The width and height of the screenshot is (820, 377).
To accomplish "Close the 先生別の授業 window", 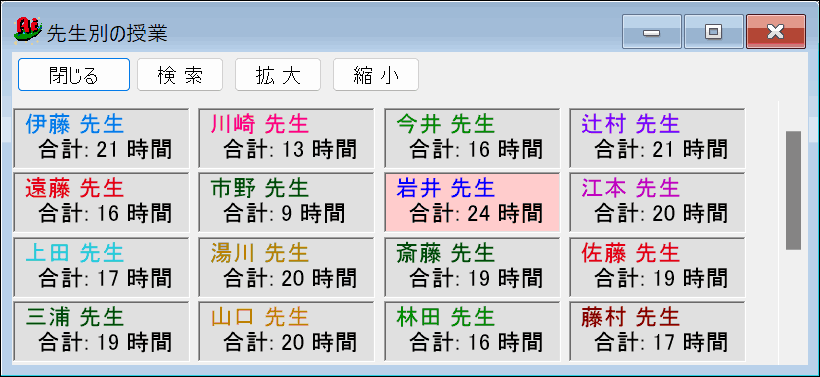I will click(x=776, y=31).
